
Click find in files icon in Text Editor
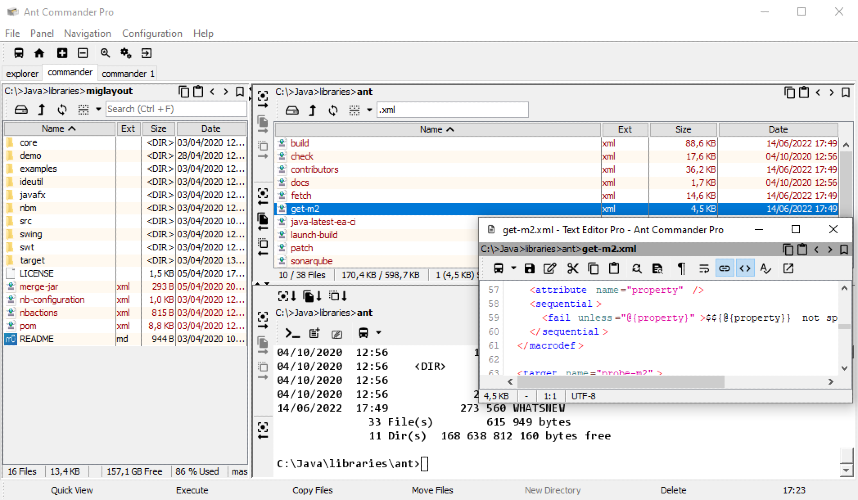click(x=657, y=269)
